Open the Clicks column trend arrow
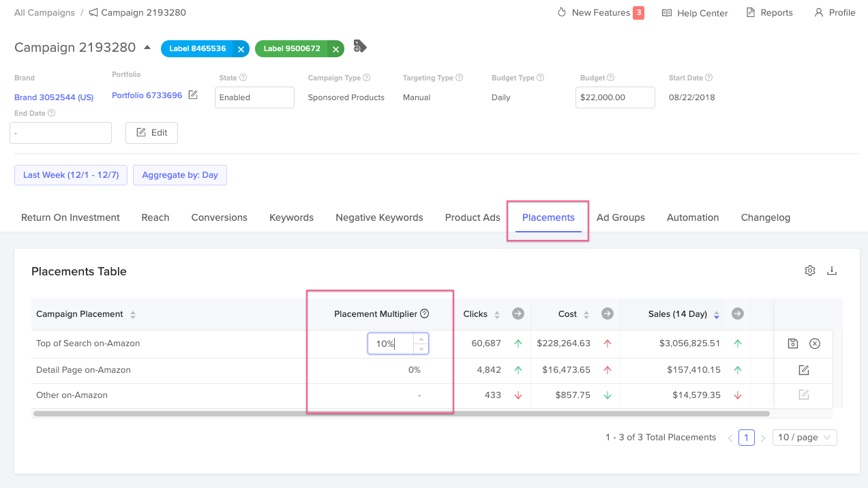The height and width of the screenshot is (488, 868). [x=518, y=314]
